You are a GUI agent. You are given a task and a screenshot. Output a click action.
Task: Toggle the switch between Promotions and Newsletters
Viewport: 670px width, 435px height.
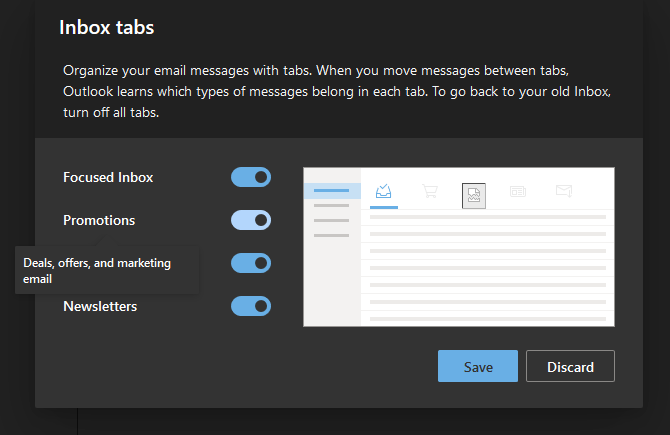click(x=251, y=263)
